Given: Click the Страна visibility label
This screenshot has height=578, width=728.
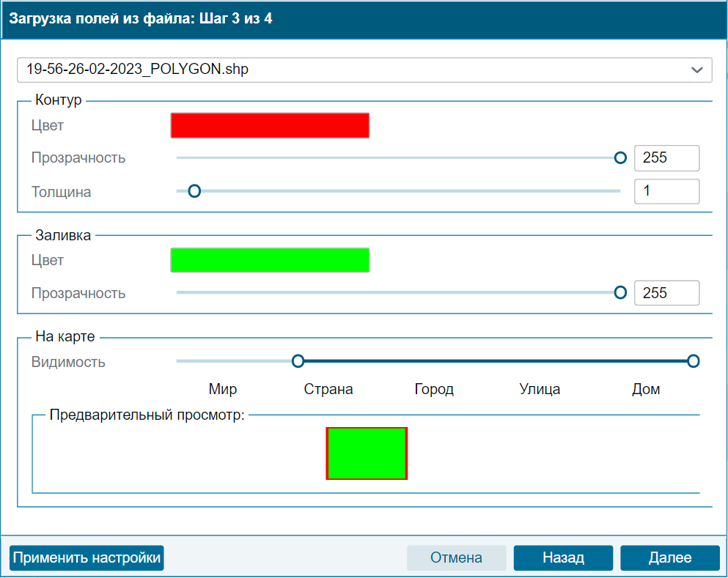Looking at the screenshot, I should point(328,389).
